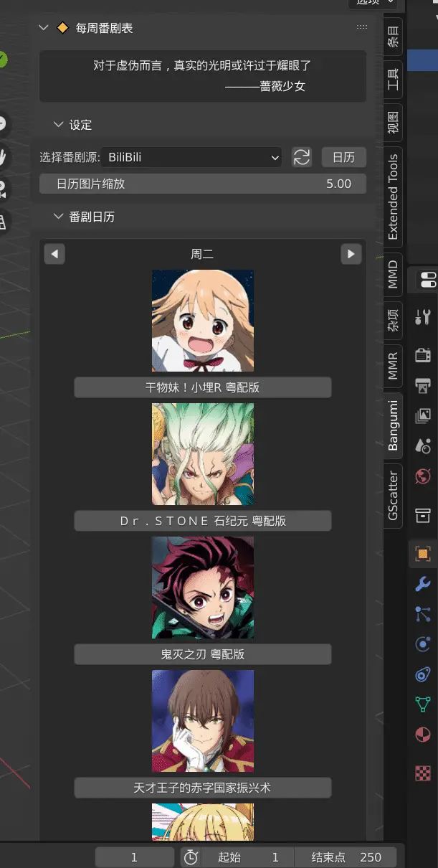Click the Dr.STONE cover thumbnail
This screenshot has height=868, width=438.
pos(203,454)
